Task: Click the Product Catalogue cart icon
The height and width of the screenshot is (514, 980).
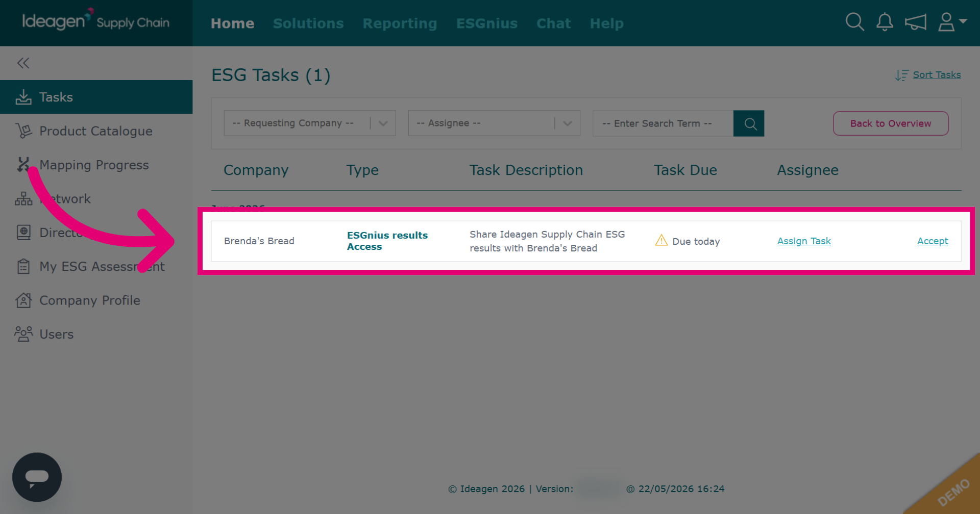Action: [23, 131]
